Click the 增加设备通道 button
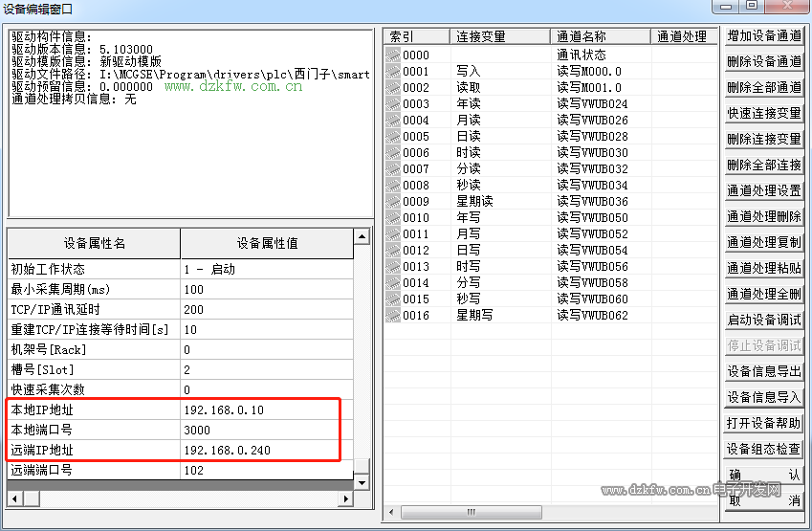 [763, 36]
